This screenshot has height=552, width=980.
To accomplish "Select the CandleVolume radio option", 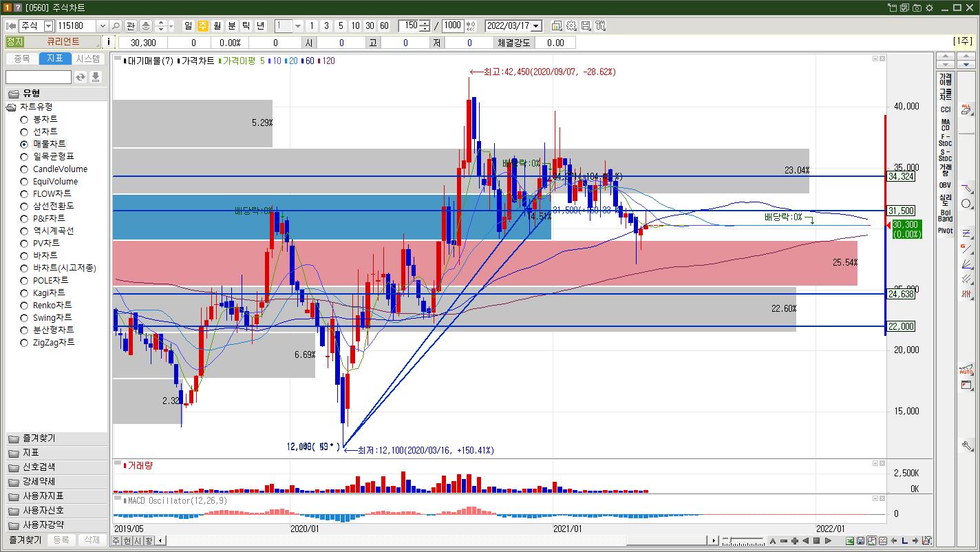I will point(24,169).
